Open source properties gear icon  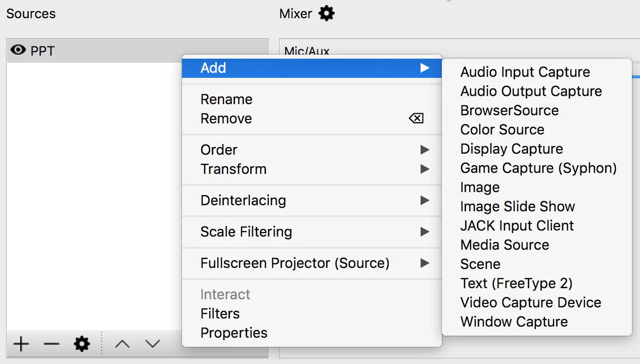click(82, 344)
